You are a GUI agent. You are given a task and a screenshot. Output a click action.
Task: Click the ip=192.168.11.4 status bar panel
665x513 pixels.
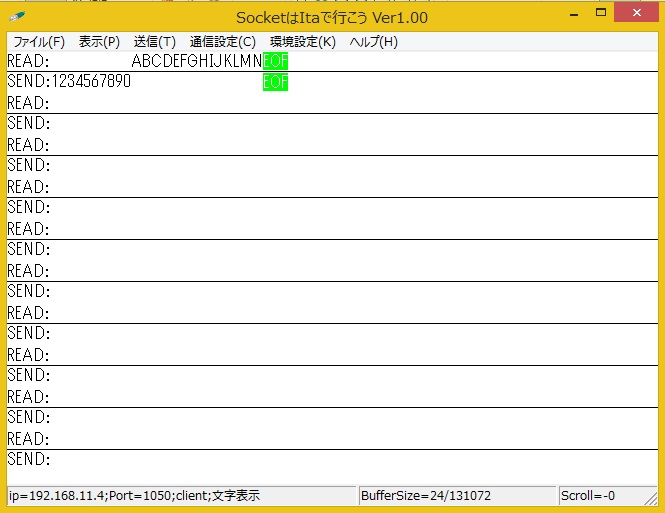click(x=180, y=496)
